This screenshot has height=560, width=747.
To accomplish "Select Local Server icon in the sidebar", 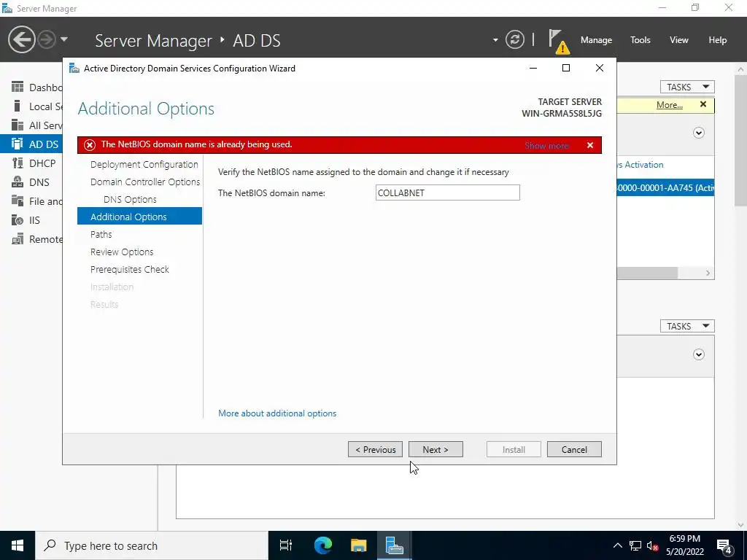I will (18, 106).
